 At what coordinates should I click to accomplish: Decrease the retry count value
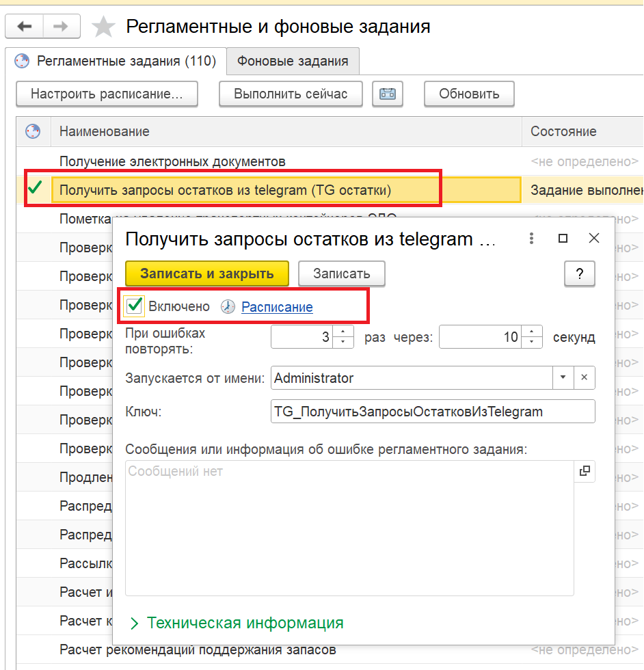(x=343, y=343)
